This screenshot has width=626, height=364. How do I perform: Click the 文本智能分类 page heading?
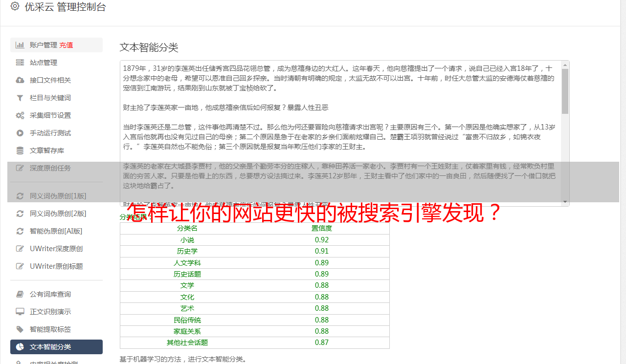click(x=149, y=47)
